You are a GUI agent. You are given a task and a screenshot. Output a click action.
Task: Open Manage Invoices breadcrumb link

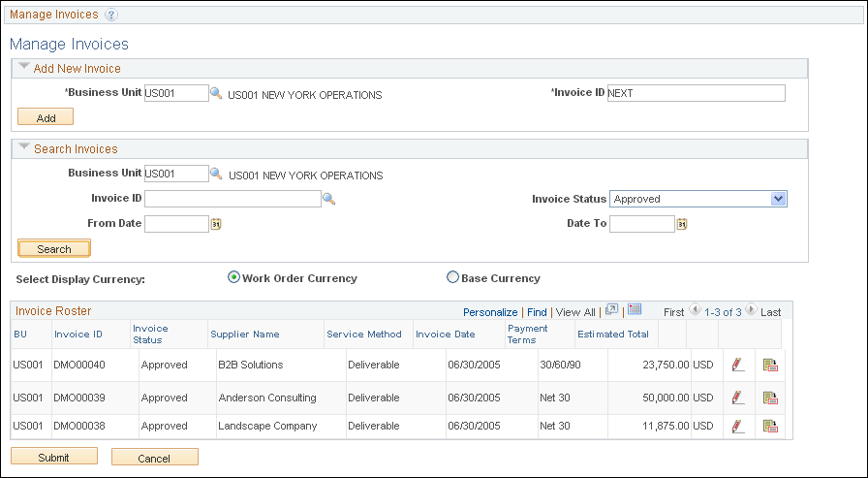53,15
